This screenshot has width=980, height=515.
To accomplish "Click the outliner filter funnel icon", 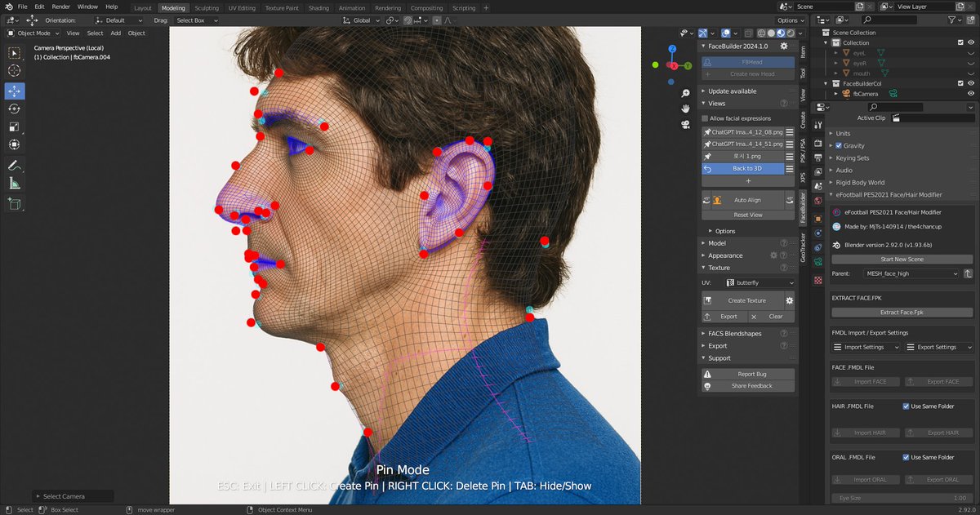I will [951, 20].
